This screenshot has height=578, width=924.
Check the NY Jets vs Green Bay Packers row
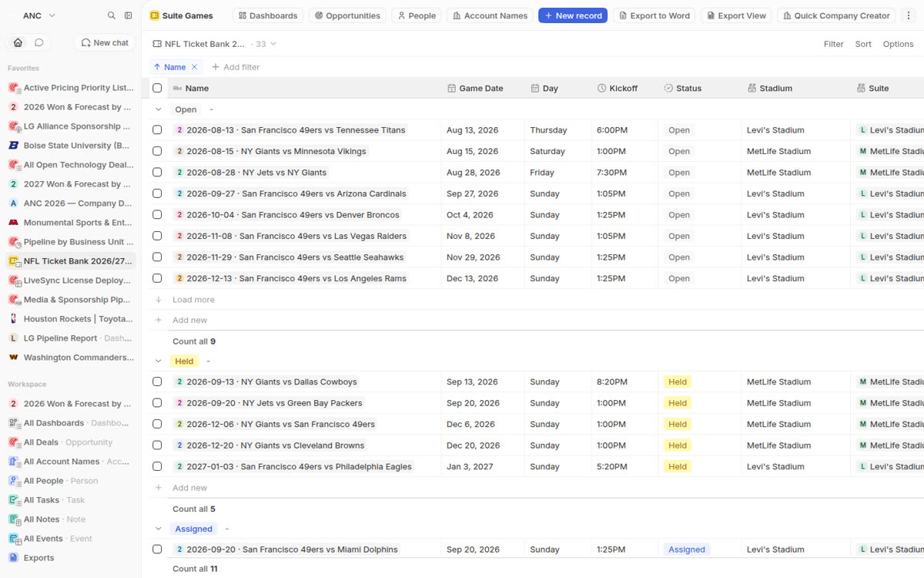coord(157,403)
